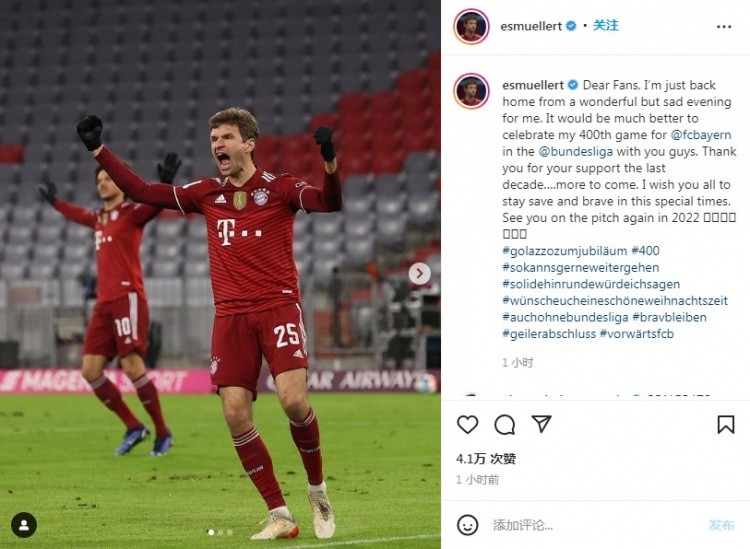Open the @fcbayern mention link
The width and height of the screenshot is (750, 549).
click(701, 135)
